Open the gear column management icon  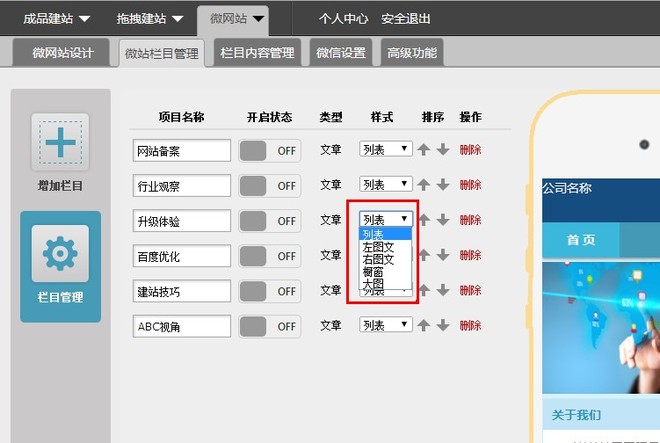pyautogui.click(x=60, y=254)
